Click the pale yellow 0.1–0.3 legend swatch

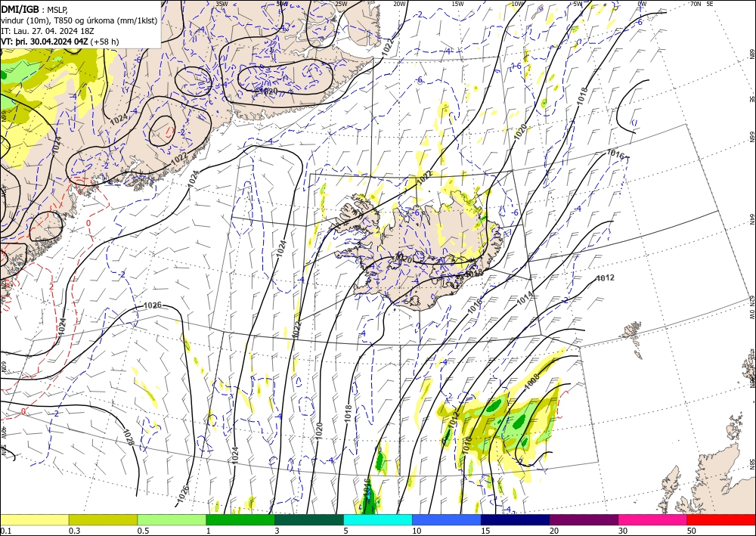[x=34, y=519]
